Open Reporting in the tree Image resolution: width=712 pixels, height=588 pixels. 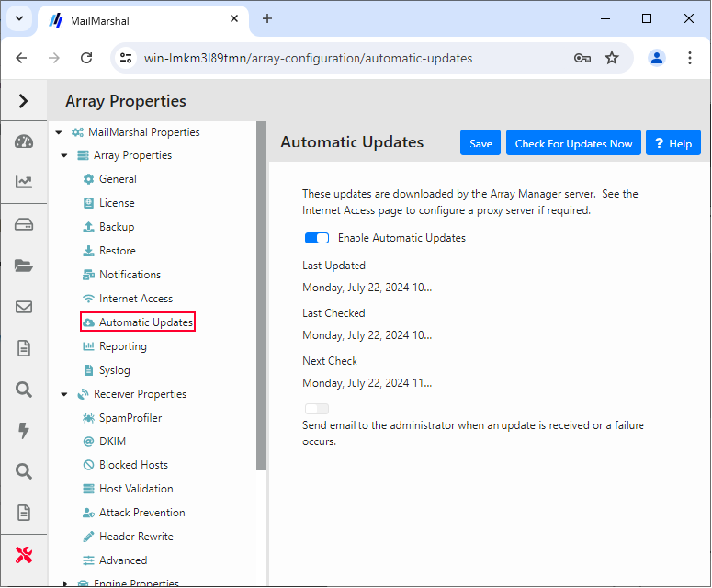[x=123, y=346]
